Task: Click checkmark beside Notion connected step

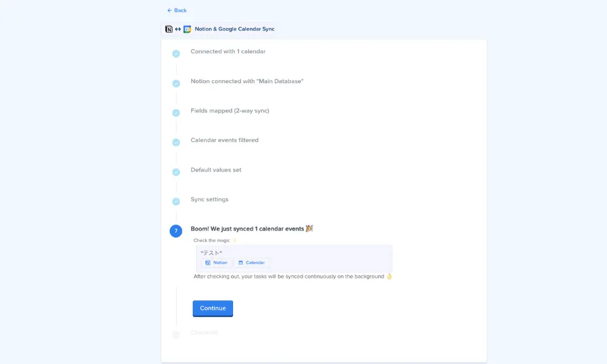Action: click(x=176, y=84)
